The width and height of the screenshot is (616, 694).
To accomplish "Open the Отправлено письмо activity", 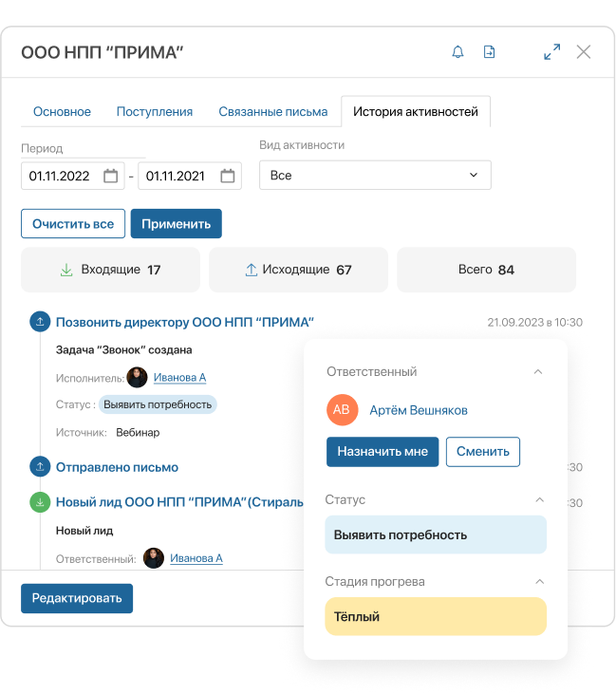I will pyautogui.click(x=118, y=467).
